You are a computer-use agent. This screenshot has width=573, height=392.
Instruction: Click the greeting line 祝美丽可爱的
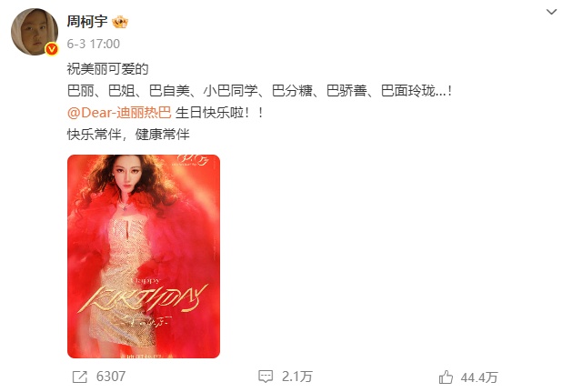107,69
